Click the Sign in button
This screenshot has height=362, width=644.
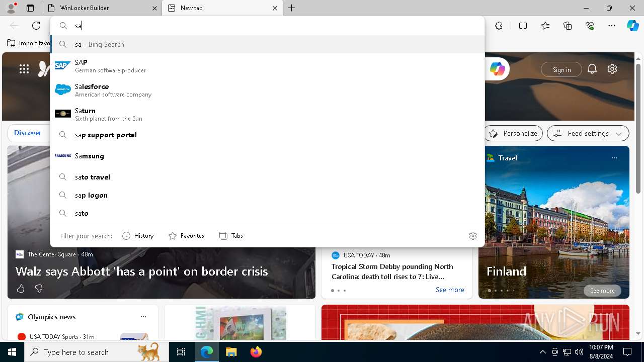click(561, 69)
